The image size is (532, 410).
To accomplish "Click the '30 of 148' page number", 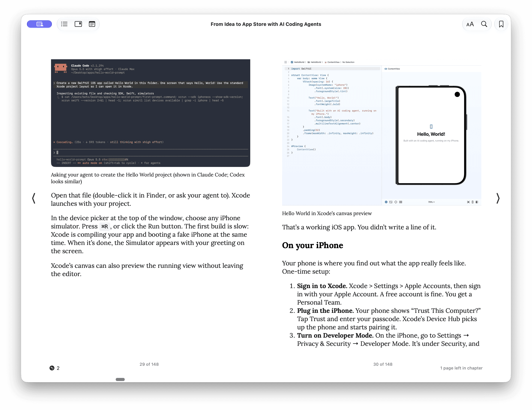I will [x=383, y=364].
